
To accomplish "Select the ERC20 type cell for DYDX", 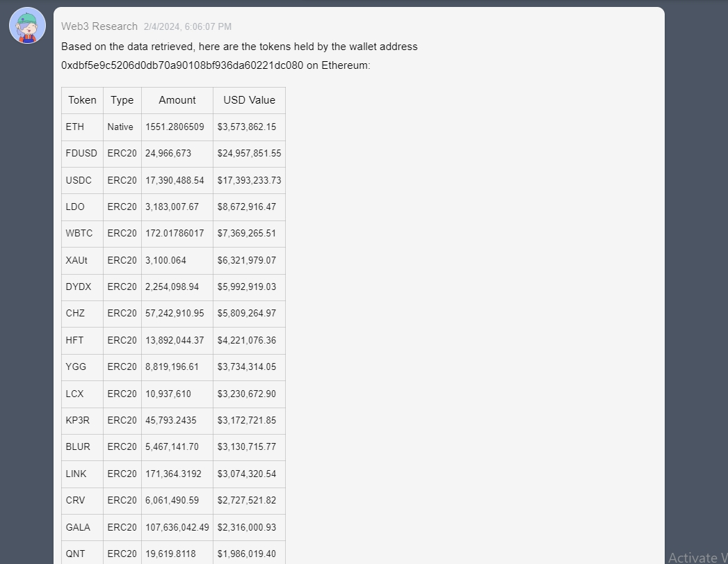I will click(122, 287).
